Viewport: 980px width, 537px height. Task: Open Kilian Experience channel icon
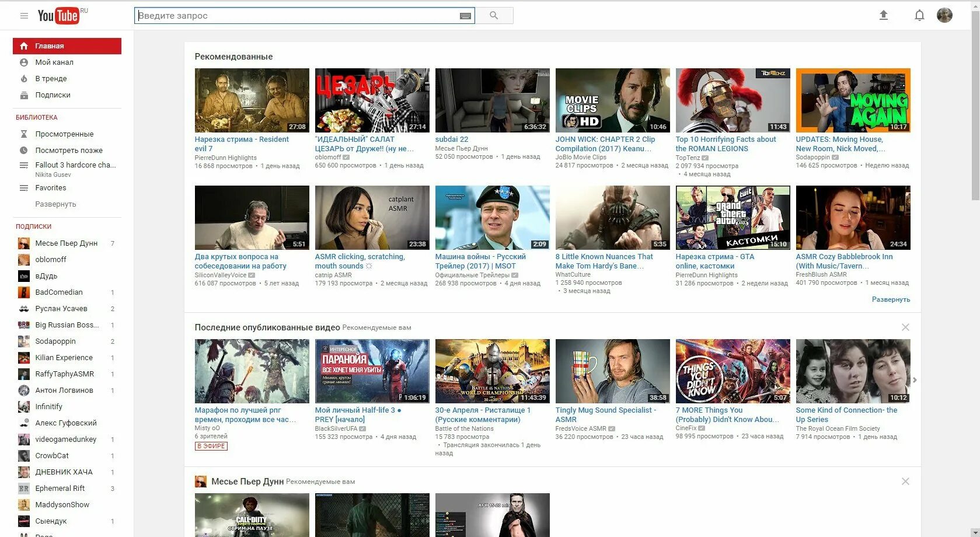click(x=24, y=358)
